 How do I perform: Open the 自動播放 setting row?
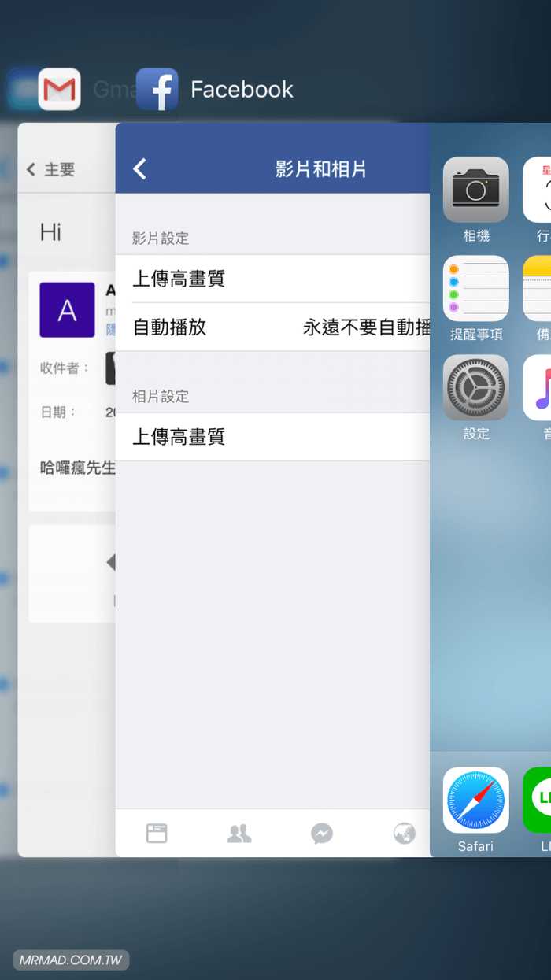(x=272, y=327)
